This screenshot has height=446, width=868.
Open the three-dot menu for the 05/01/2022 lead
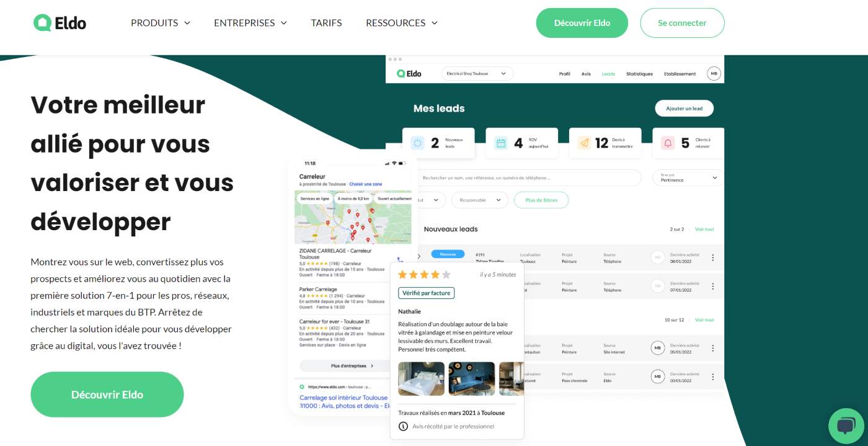point(713,348)
